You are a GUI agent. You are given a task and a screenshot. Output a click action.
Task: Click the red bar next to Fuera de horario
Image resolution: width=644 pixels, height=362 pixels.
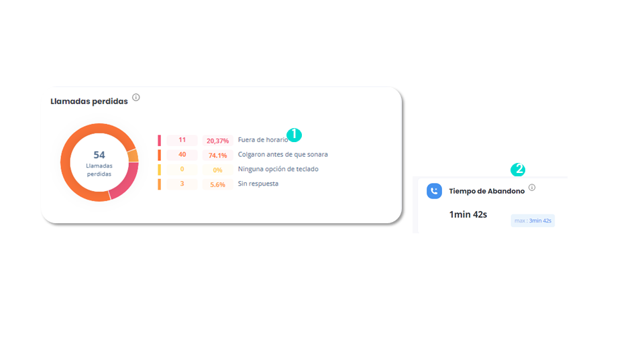[160, 140]
